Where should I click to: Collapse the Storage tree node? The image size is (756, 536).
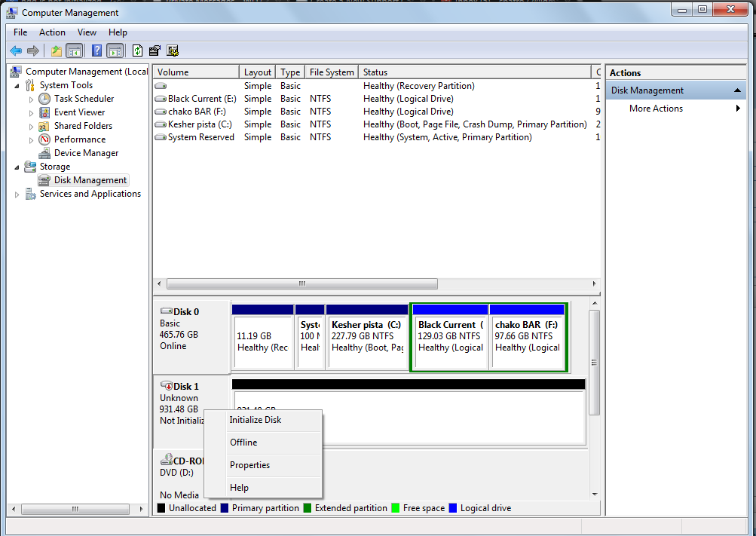(17, 167)
